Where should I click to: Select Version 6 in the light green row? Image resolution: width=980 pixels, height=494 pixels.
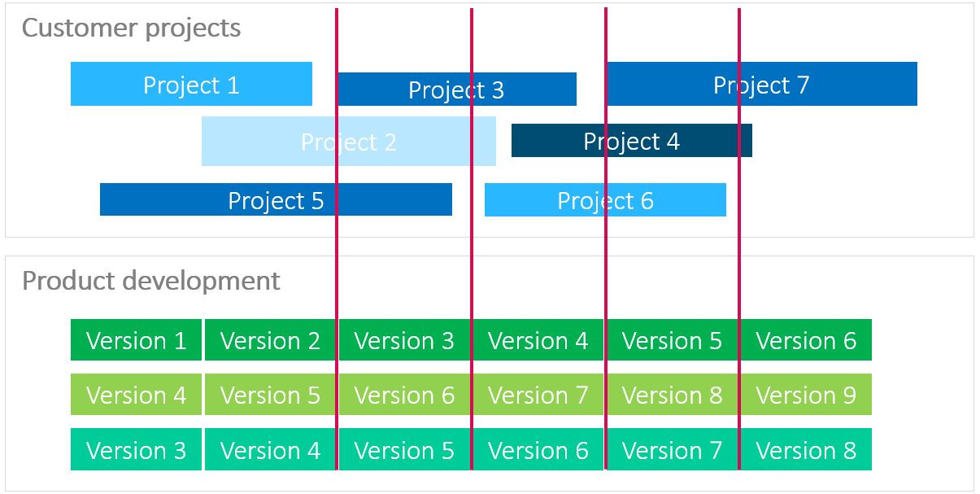(x=404, y=395)
